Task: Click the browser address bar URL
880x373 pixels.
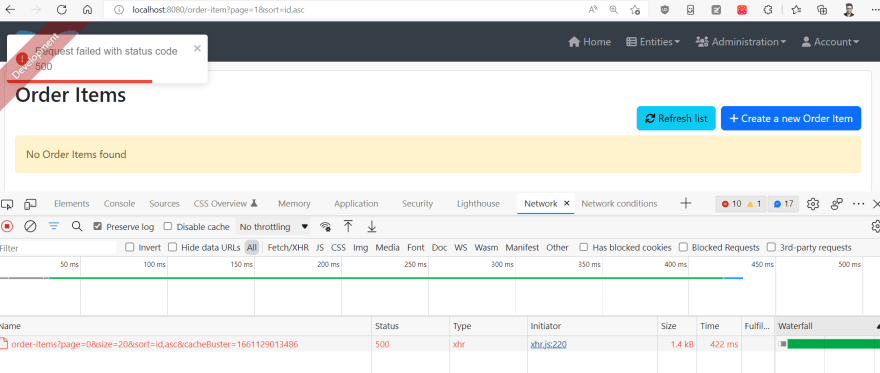Action: coord(219,10)
